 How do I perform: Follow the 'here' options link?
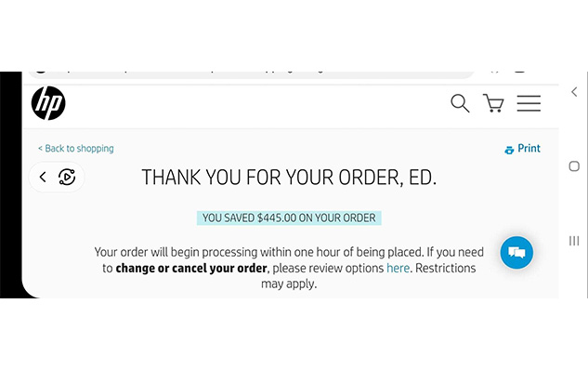tap(398, 269)
